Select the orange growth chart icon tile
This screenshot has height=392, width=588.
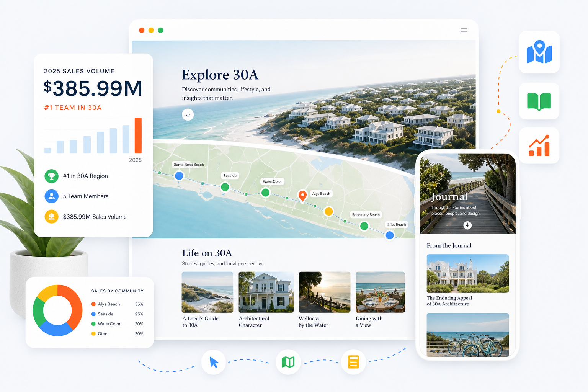click(539, 145)
